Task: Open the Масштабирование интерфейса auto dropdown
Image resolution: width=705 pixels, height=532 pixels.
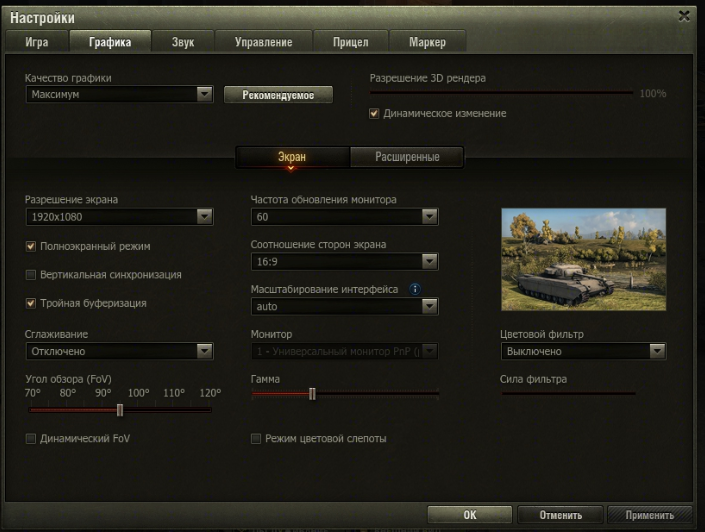Action: pos(344,306)
